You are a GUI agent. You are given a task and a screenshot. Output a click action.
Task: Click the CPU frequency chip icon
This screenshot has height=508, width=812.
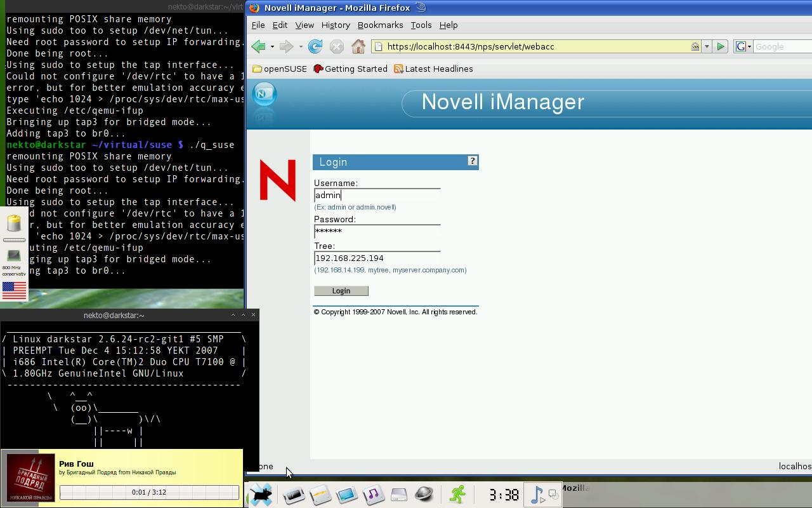[14, 256]
